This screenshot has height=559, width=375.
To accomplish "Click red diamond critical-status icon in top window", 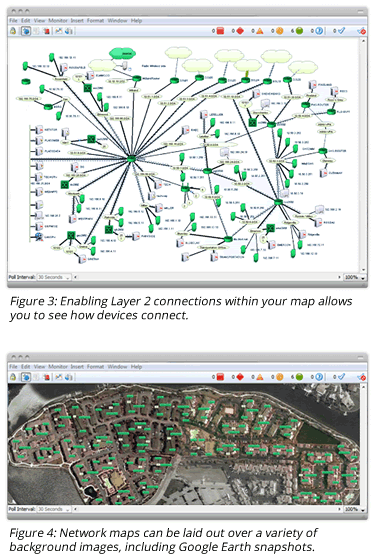I will 240,31.
